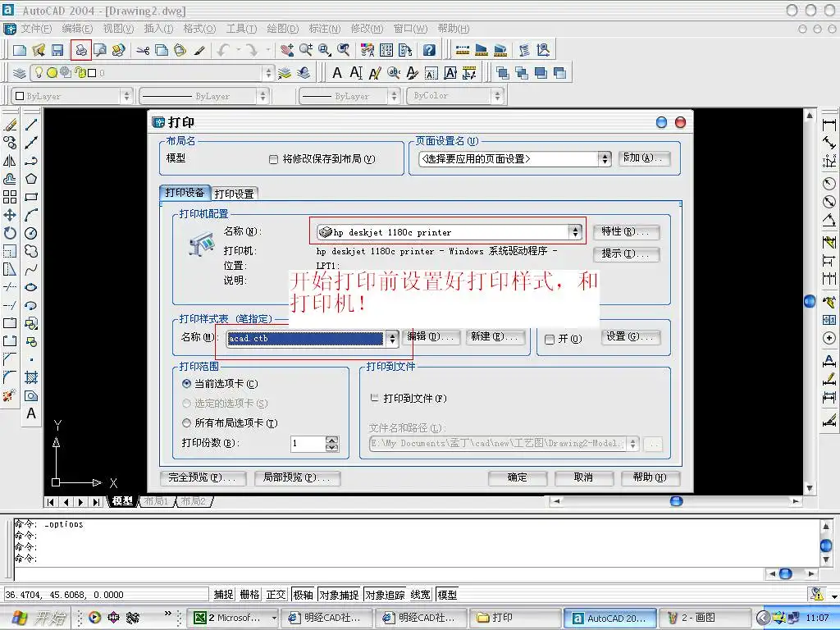Select the Linear Dimension tool on right toolbar

829,125
